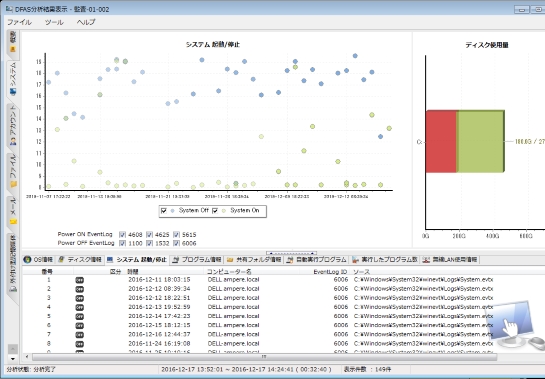
Task: Uncheck Power OFF EventLog 1100
Action: 122,243
